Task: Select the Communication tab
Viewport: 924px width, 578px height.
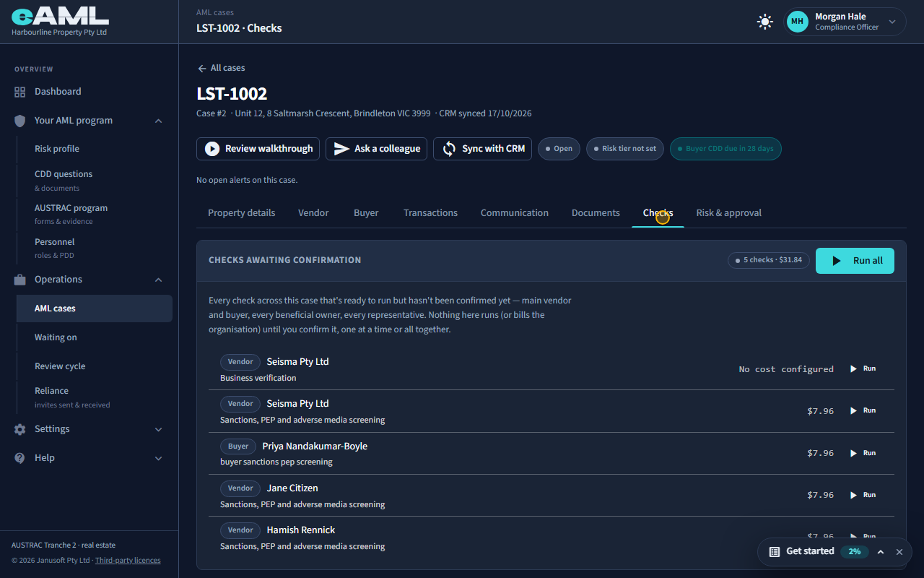Action: point(515,213)
